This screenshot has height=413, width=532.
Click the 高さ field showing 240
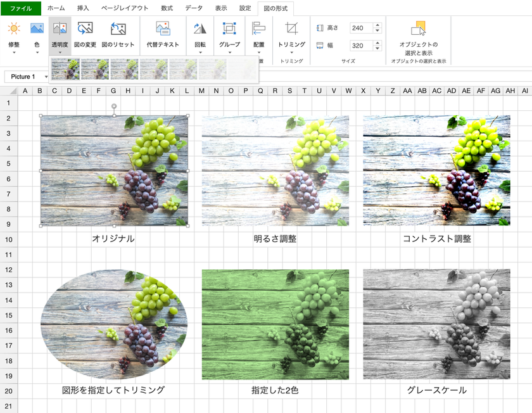click(362, 28)
